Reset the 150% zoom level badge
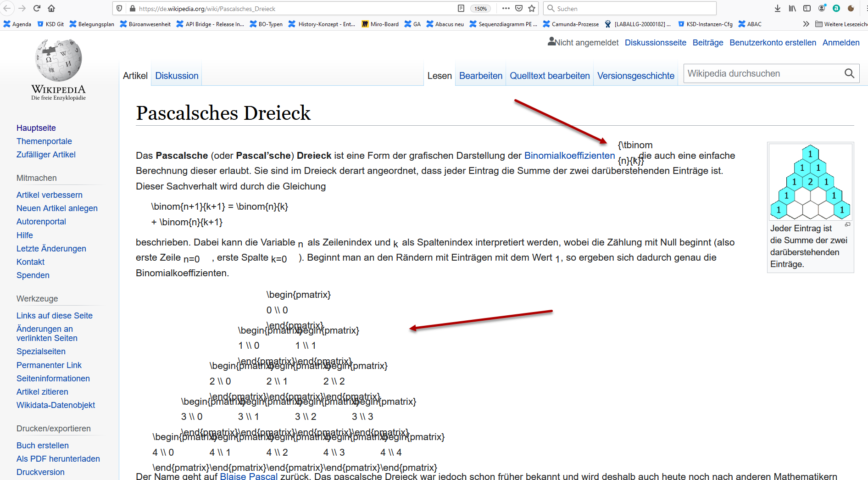The height and width of the screenshot is (480, 868). 480,9
